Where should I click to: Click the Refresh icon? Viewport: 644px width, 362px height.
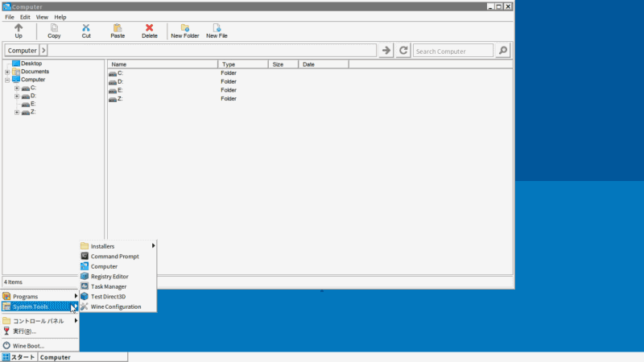tap(403, 51)
